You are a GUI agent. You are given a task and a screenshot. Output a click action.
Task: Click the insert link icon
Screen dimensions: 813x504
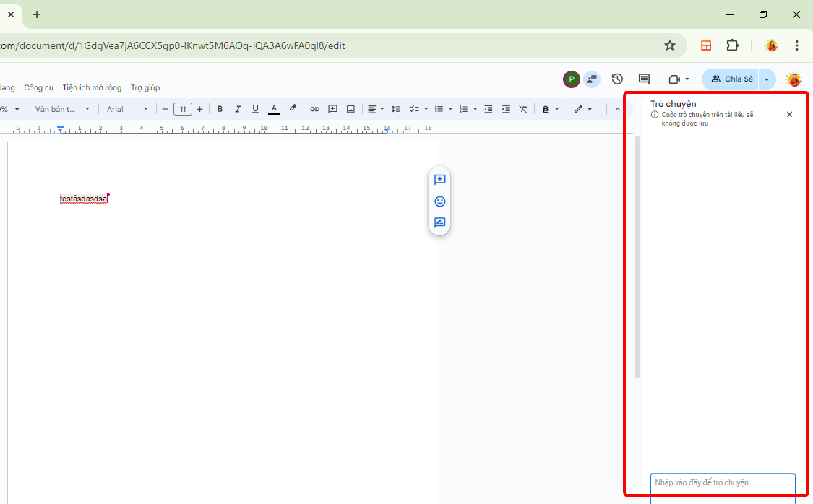pyautogui.click(x=314, y=109)
